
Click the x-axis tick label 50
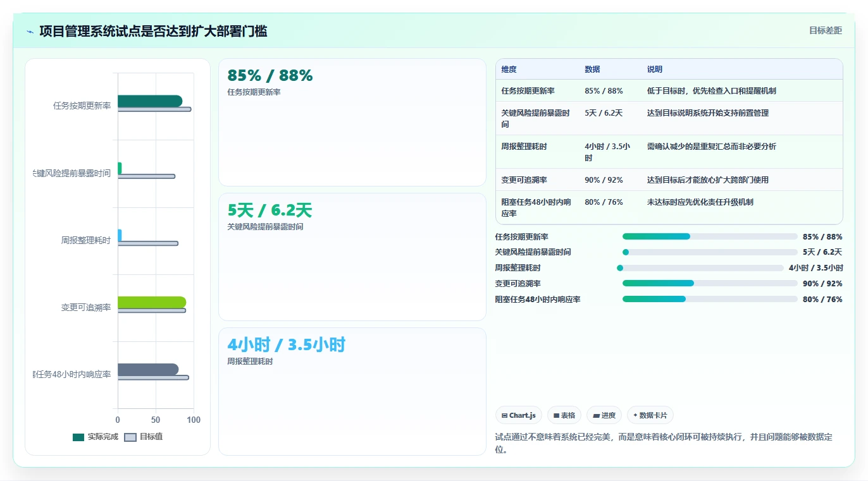tap(156, 420)
